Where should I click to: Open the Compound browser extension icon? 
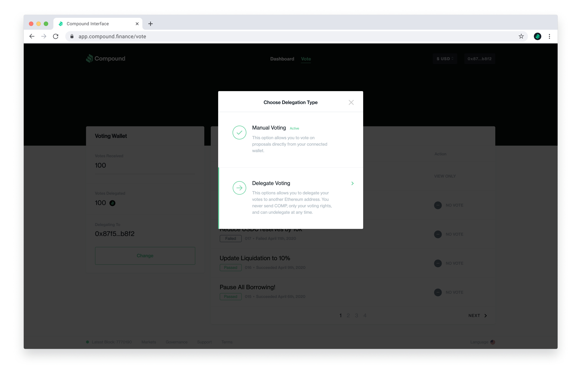coord(537,36)
